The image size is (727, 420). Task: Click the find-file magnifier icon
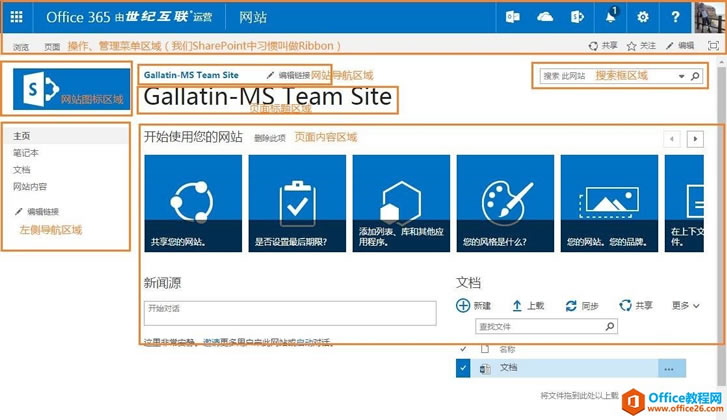pyautogui.click(x=610, y=326)
